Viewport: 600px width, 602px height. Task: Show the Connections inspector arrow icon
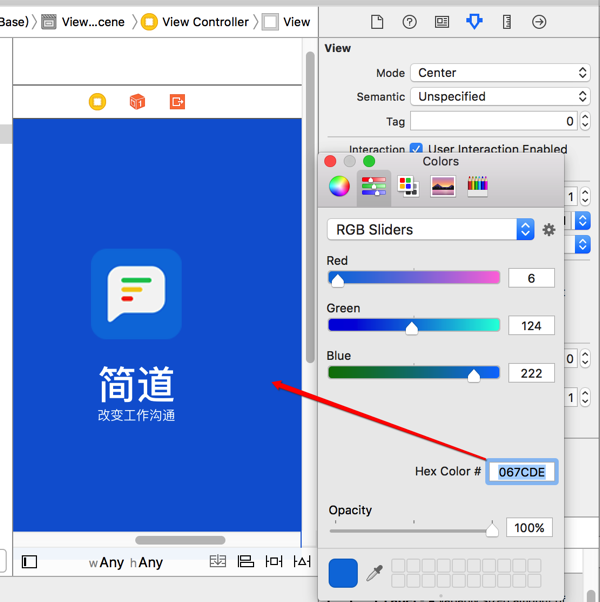(539, 22)
